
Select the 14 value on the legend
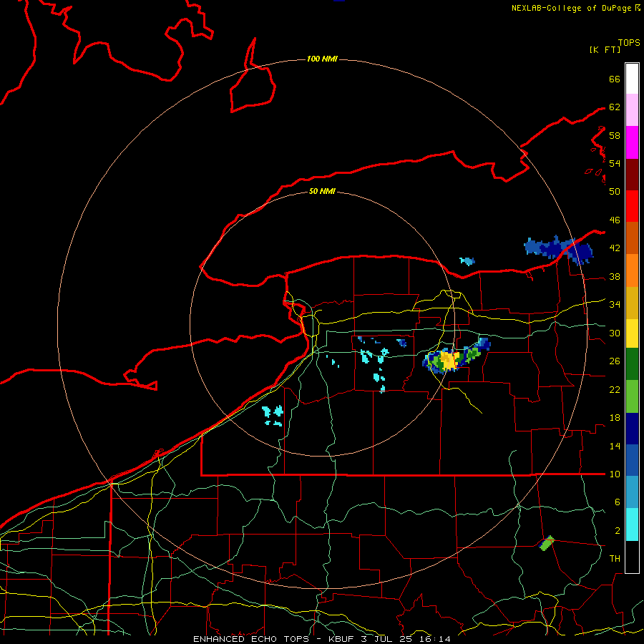[x=615, y=446]
